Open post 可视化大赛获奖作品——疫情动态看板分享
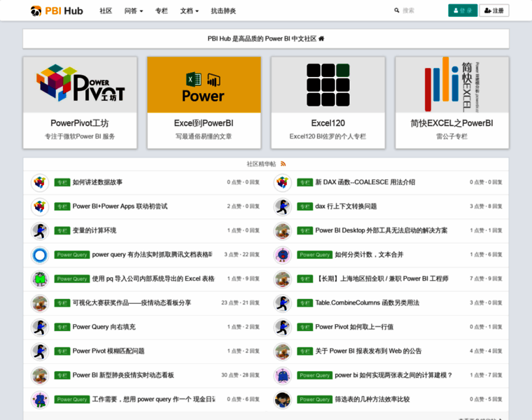The height and width of the screenshot is (420, 532). click(132, 303)
